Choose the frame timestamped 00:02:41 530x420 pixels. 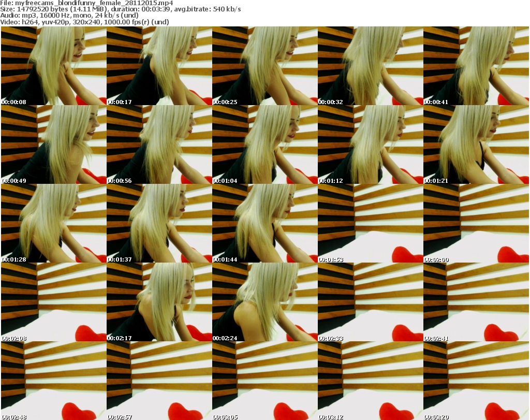(476, 302)
